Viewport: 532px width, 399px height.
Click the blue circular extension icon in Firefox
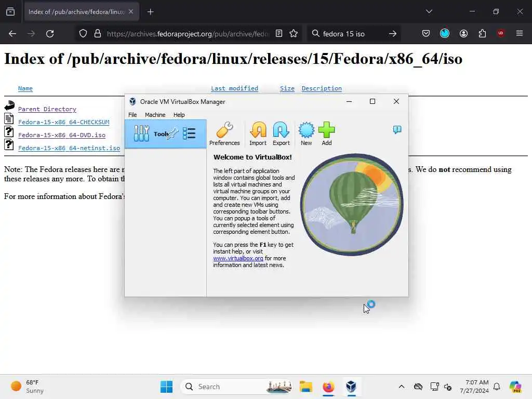pos(445,34)
